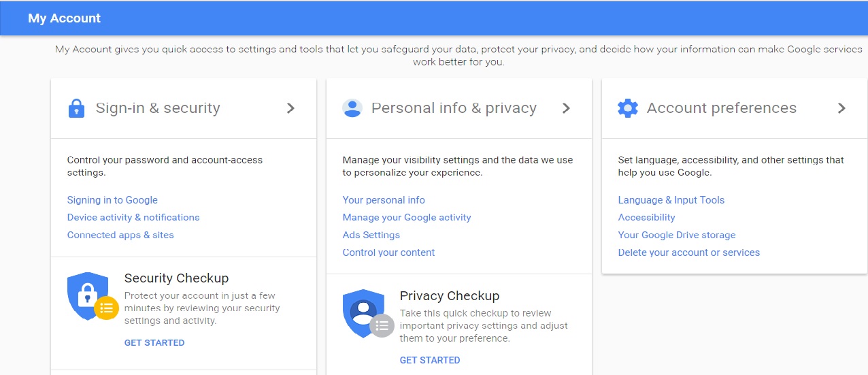Open Device activity & notifications

pyautogui.click(x=133, y=217)
